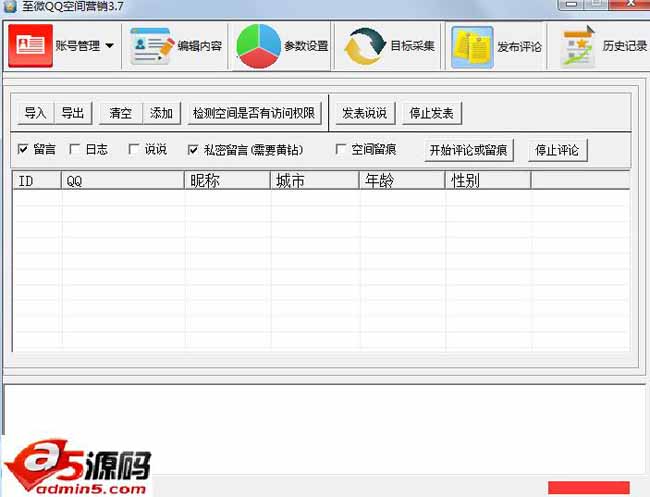Switch to the 目标采集 label
The image size is (650, 497).
click(x=412, y=46)
